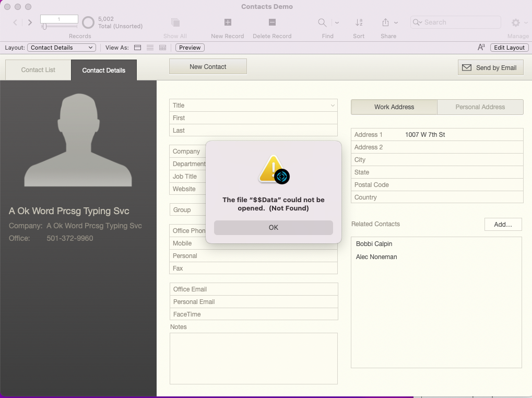Click the Show All records icon
Viewport: 532px width, 398px height.
click(x=175, y=22)
